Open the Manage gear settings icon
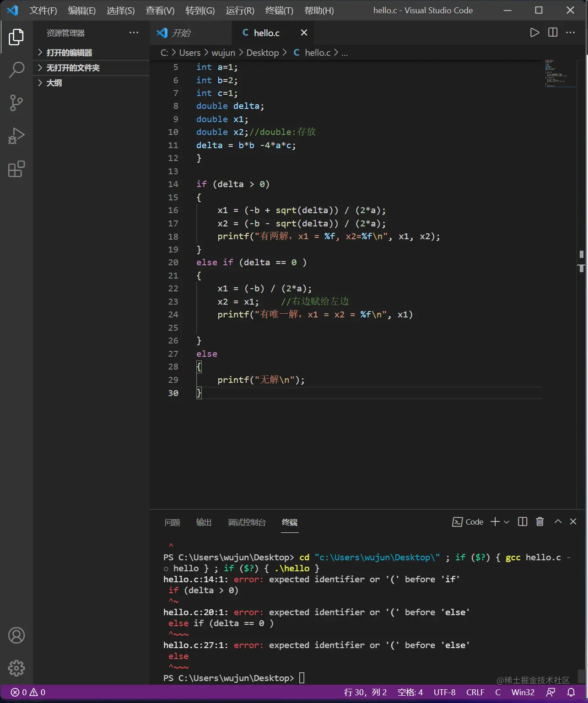Viewport: 588px width, 703px height. tap(16, 668)
